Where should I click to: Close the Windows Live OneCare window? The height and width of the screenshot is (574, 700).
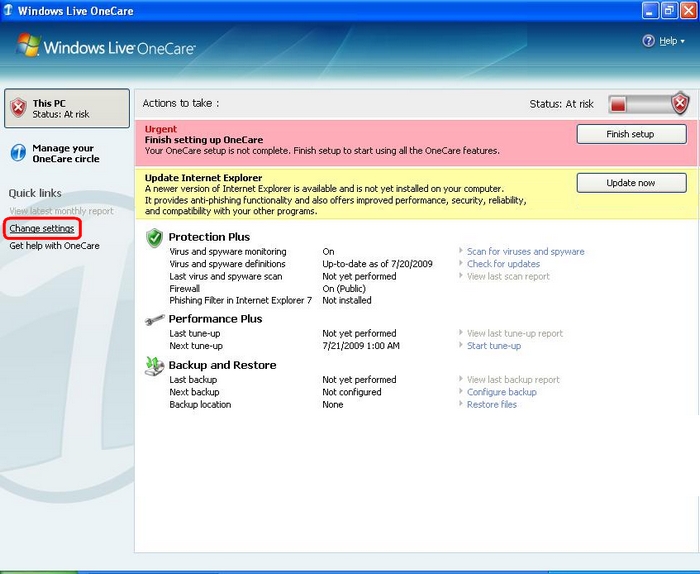coord(688,10)
